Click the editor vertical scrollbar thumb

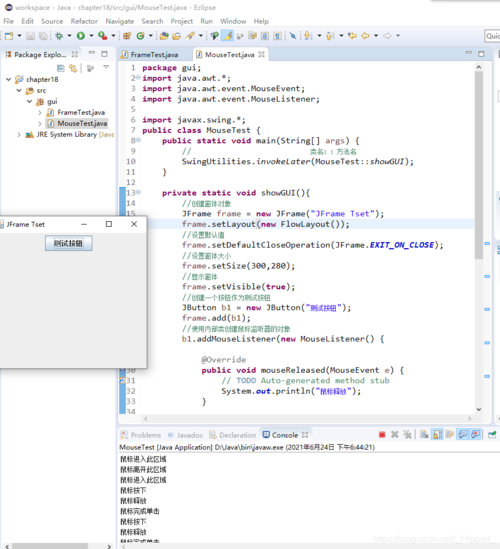479,165
